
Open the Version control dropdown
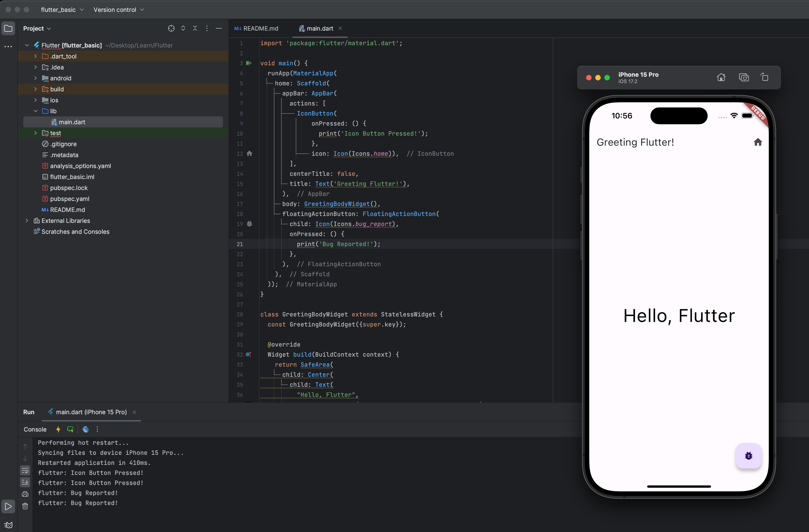119,10
